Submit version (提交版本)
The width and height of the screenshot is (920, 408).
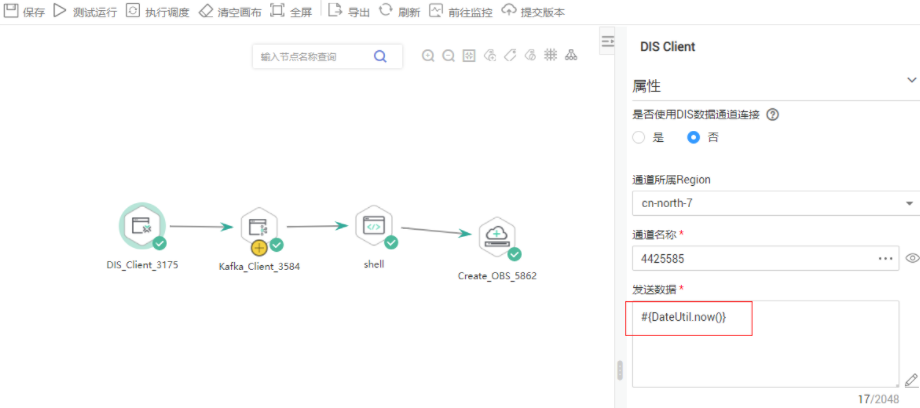pos(533,11)
